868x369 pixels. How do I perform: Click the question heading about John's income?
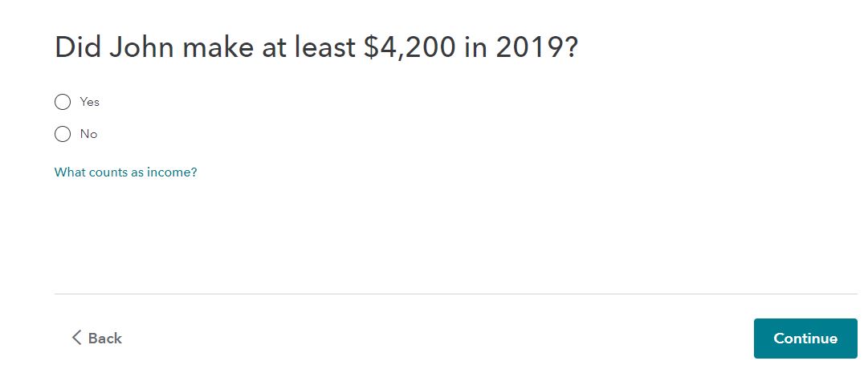(316, 47)
